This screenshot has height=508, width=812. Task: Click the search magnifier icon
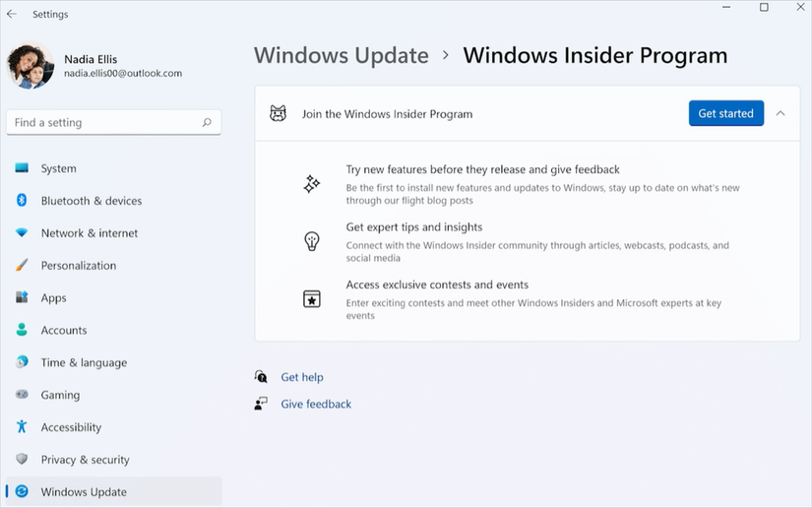(x=207, y=122)
